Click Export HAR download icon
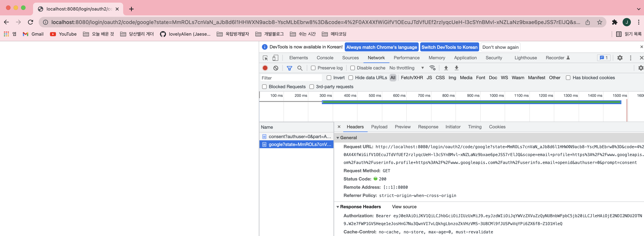 pos(456,68)
